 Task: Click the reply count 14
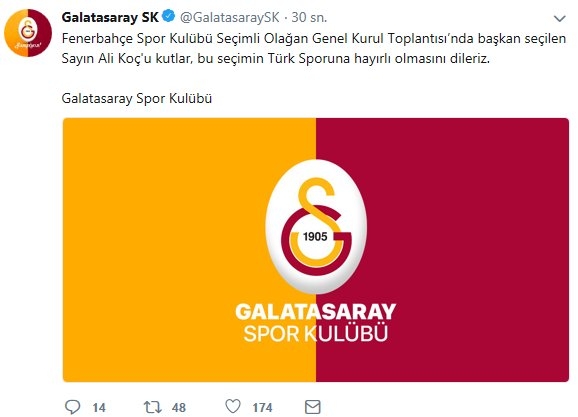tap(99, 407)
